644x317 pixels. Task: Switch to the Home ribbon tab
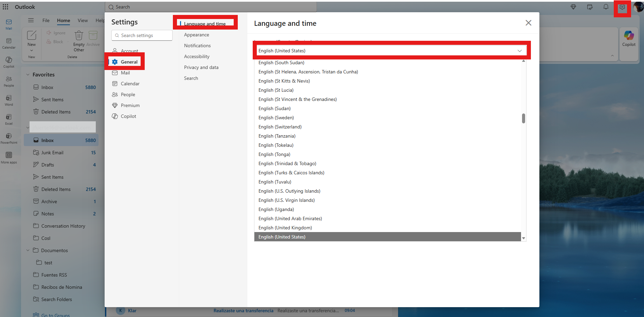click(x=64, y=20)
